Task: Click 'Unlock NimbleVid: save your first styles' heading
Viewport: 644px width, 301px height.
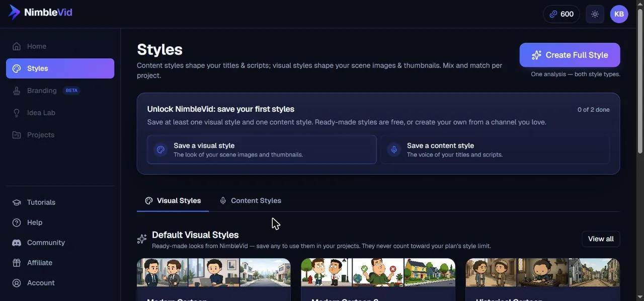Action: pos(221,109)
